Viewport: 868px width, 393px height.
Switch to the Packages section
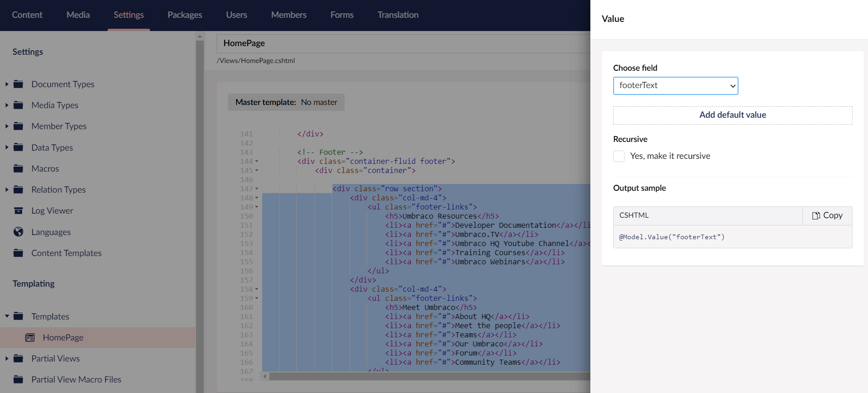pyautogui.click(x=185, y=15)
